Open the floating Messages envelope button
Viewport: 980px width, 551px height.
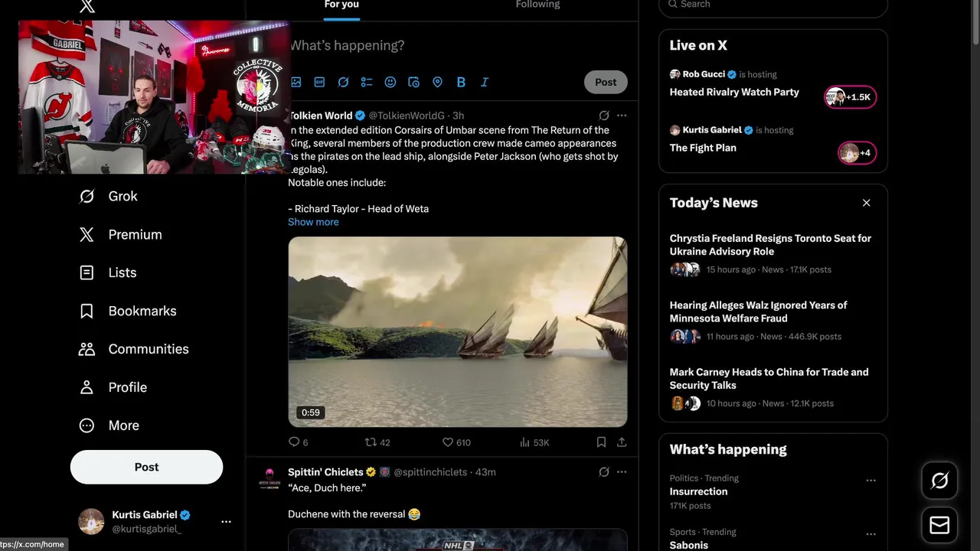939,525
